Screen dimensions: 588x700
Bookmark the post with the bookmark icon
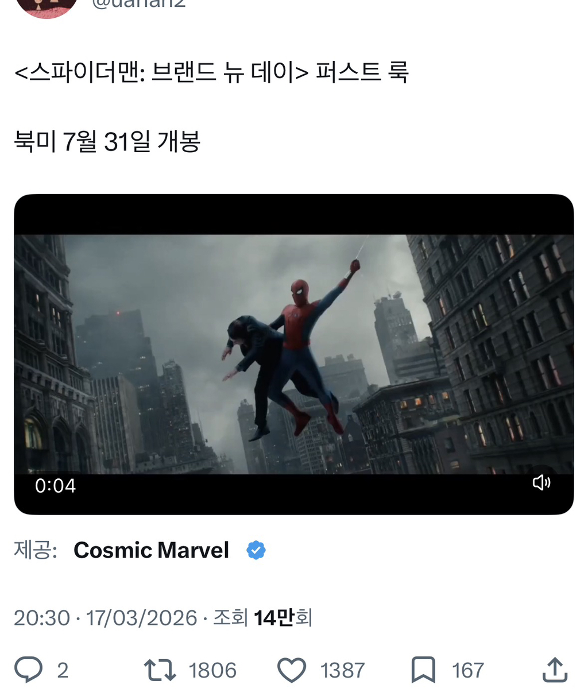[423, 670]
